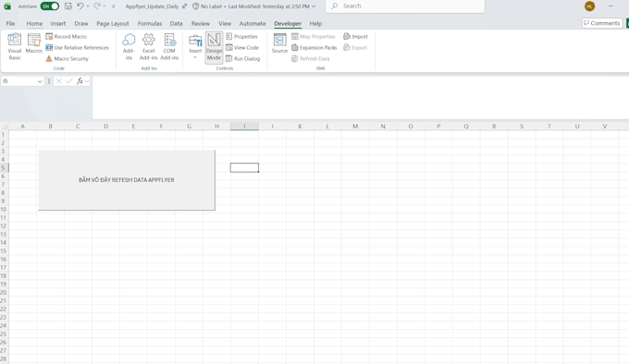Switch to the Draw tab
Screen dimensions: 629x364
(x=81, y=24)
